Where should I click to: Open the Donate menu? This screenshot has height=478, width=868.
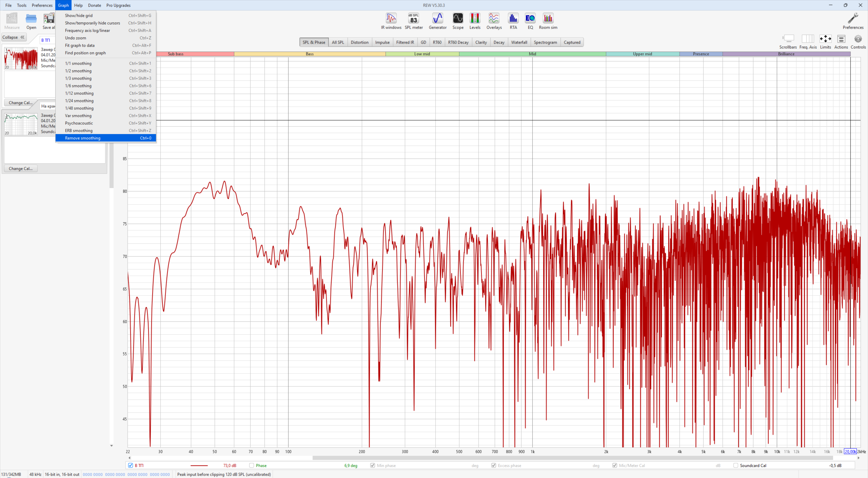coord(94,5)
